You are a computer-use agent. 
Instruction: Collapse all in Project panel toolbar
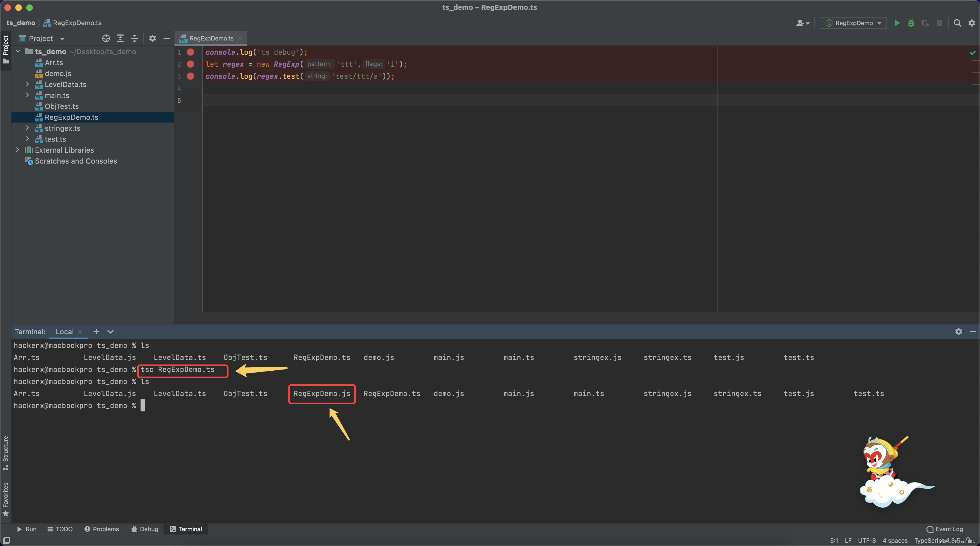pos(134,38)
